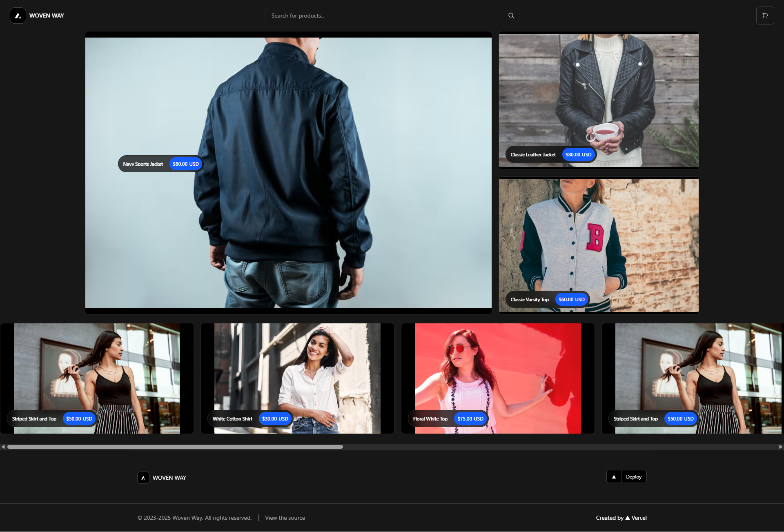Screen dimensions: 784x532
Task: Click the horizontal carousel scrollbar thumb
Action: point(175,447)
